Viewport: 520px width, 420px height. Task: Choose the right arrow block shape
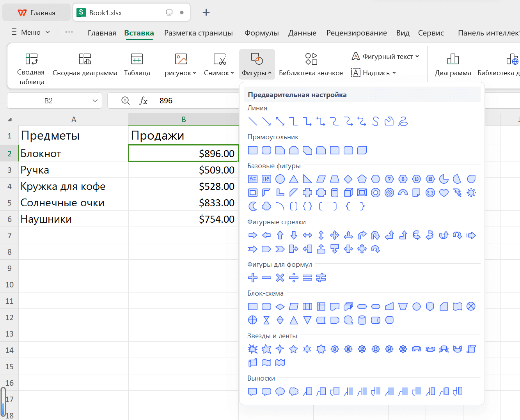pos(253,235)
